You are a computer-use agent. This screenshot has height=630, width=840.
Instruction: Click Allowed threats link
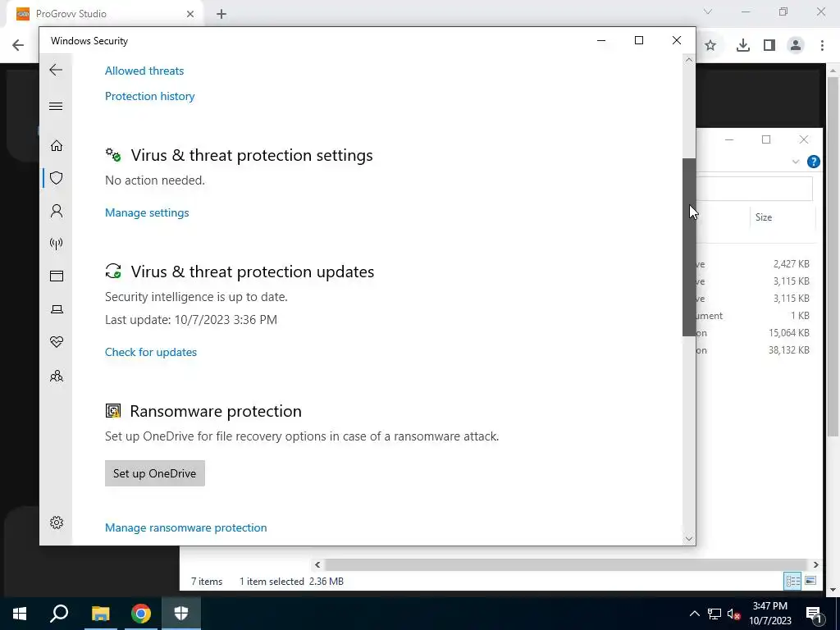[144, 71]
